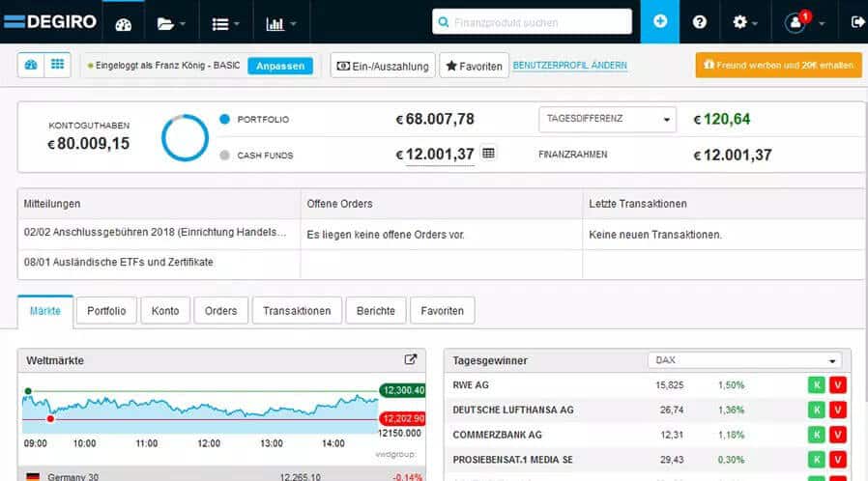Click the portfolio donut chart
The width and height of the screenshot is (868, 481).
(x=185, y=138)
